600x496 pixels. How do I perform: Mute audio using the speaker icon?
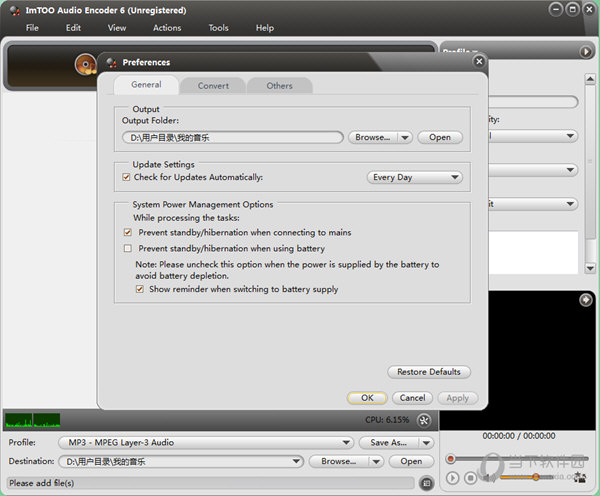click(x=487, y=478)
